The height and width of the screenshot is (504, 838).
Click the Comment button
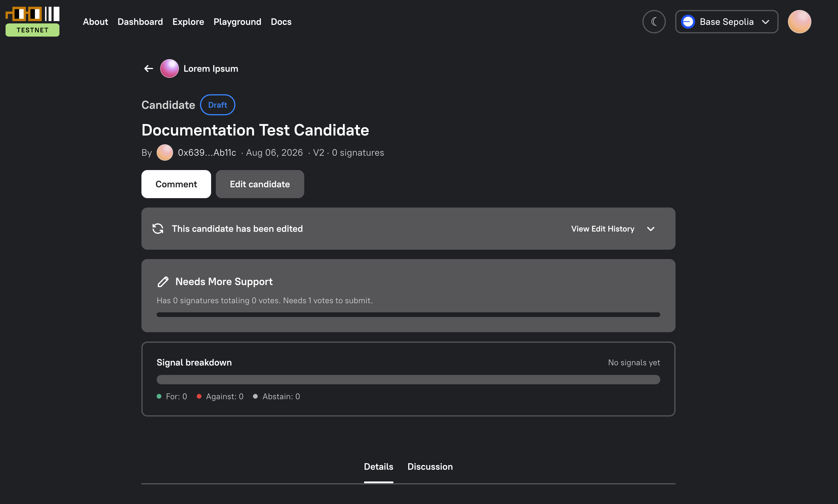click(176, 184)
